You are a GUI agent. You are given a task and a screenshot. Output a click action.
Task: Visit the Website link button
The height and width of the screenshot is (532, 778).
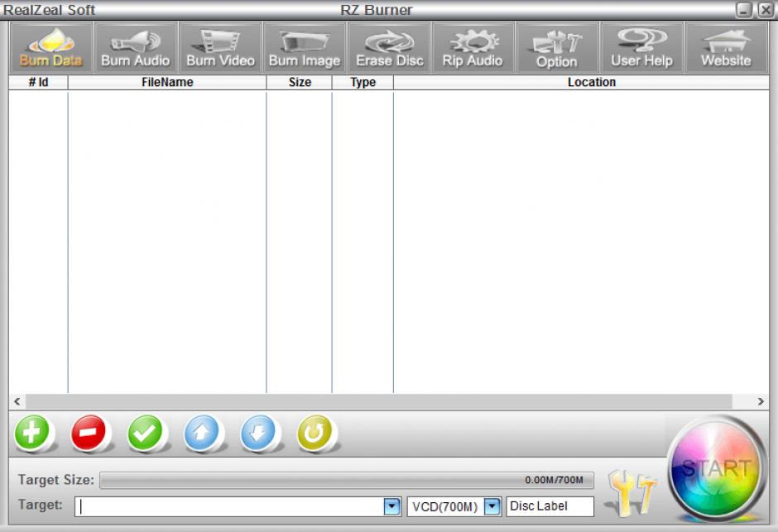click(x=727, y=48)
